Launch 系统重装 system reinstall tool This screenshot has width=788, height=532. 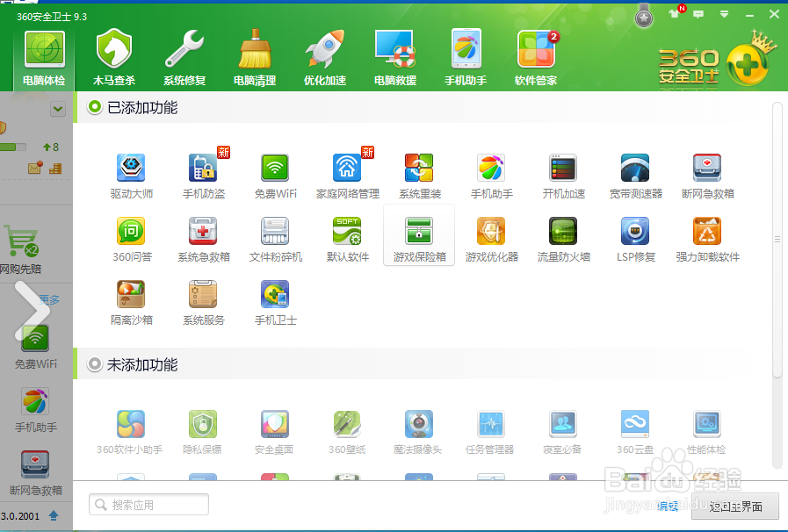click(x=420, y=176)
